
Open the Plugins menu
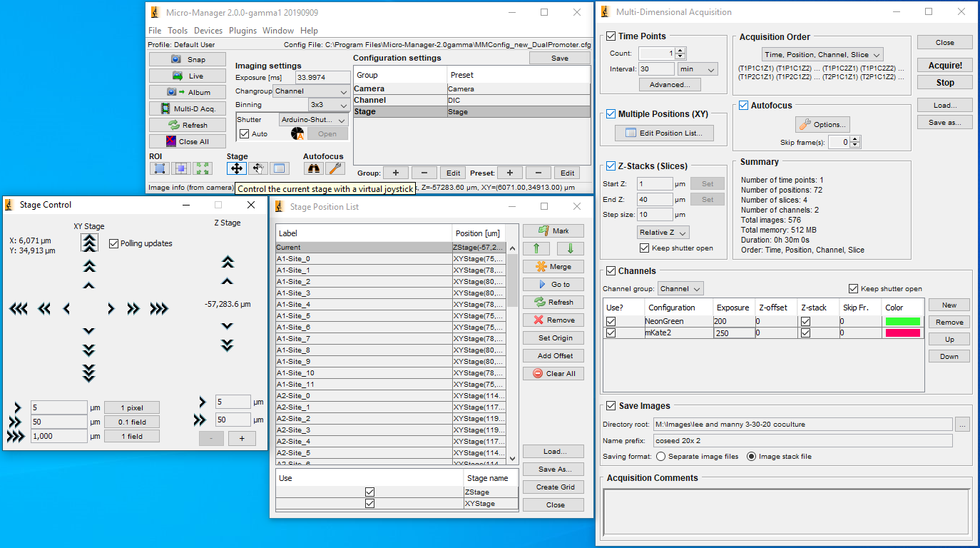pos(243,31)
